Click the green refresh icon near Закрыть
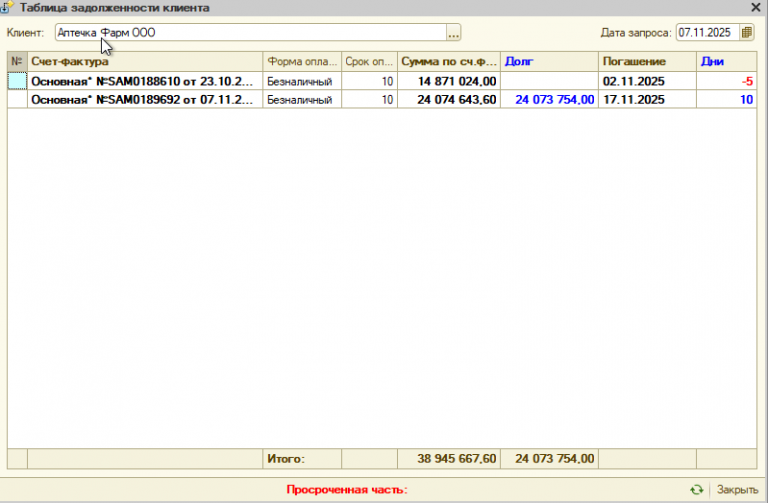 (696, 489)
